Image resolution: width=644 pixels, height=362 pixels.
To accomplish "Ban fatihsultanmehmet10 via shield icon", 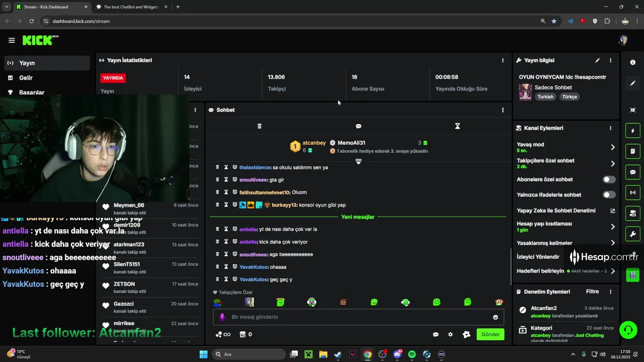I will tap(235, 192).
